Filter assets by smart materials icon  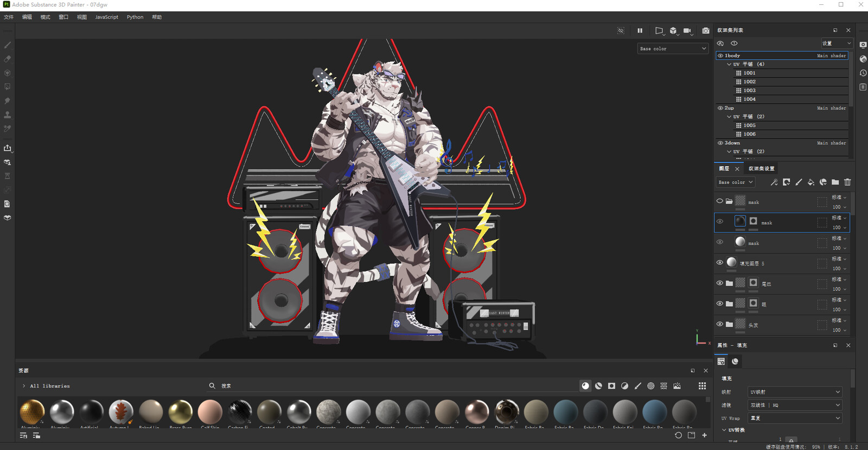(x=598, y=386)
